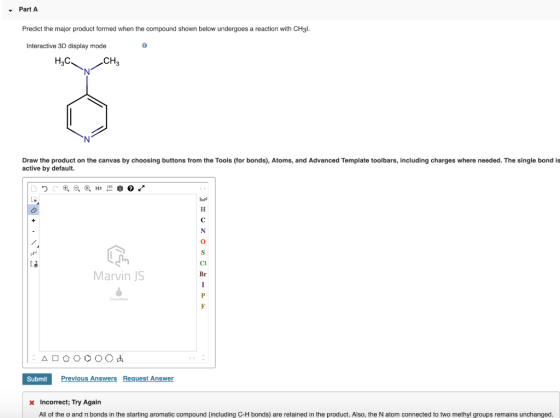Pick the Nitrogen atom

(x=203, y=231)
